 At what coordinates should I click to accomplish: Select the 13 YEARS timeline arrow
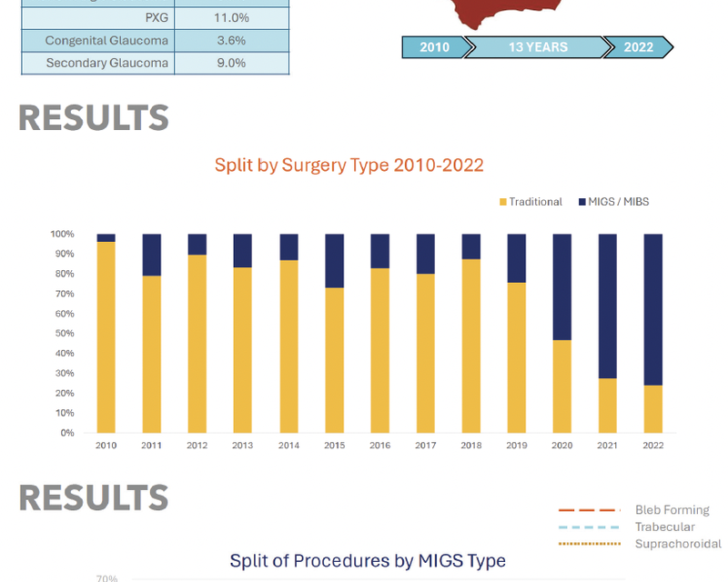(539, 47)
